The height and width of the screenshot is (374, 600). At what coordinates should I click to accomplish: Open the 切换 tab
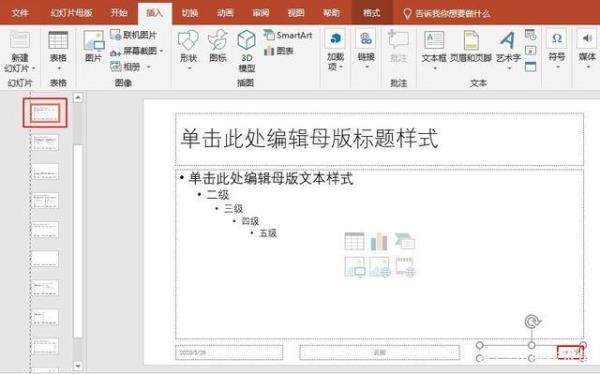coord(190,13)
